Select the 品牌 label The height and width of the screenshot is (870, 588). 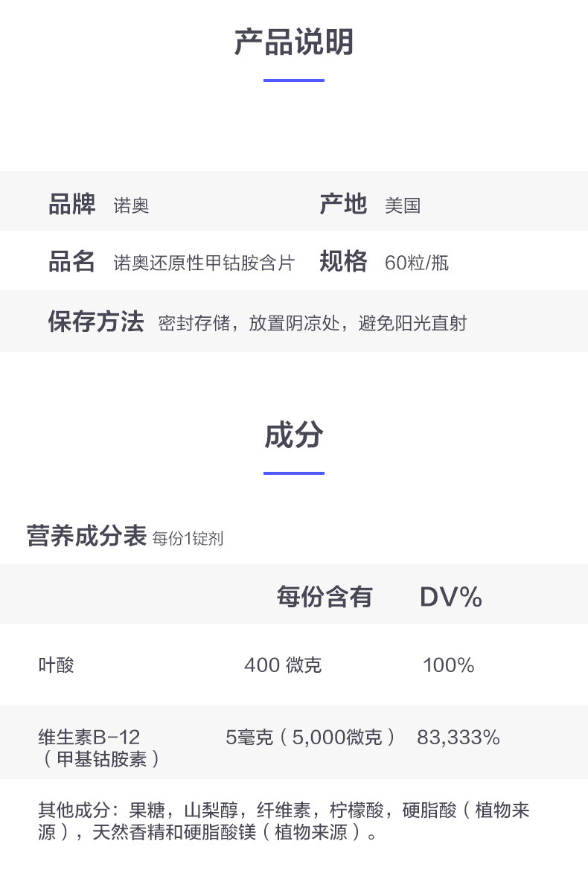click(x=72, y=204)
